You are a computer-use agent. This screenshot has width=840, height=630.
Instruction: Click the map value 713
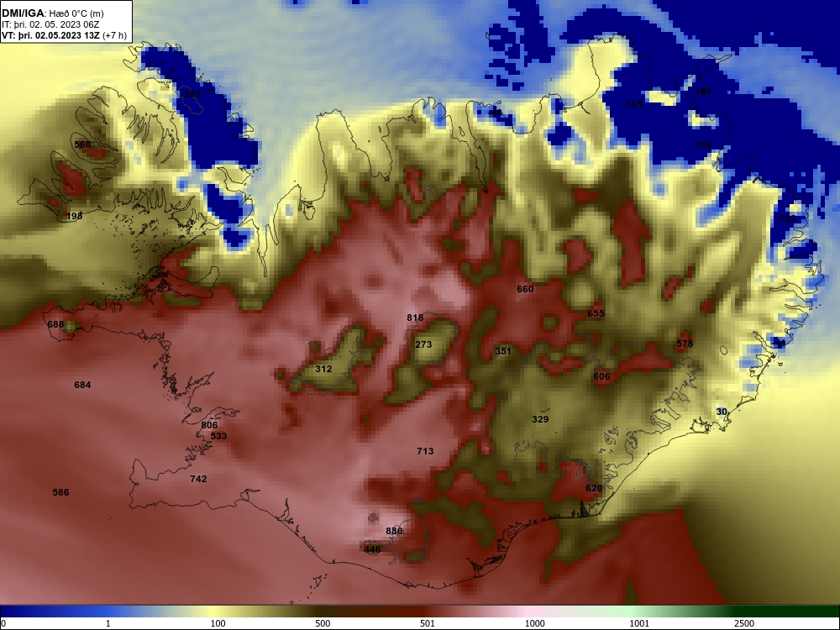[425, 452]
